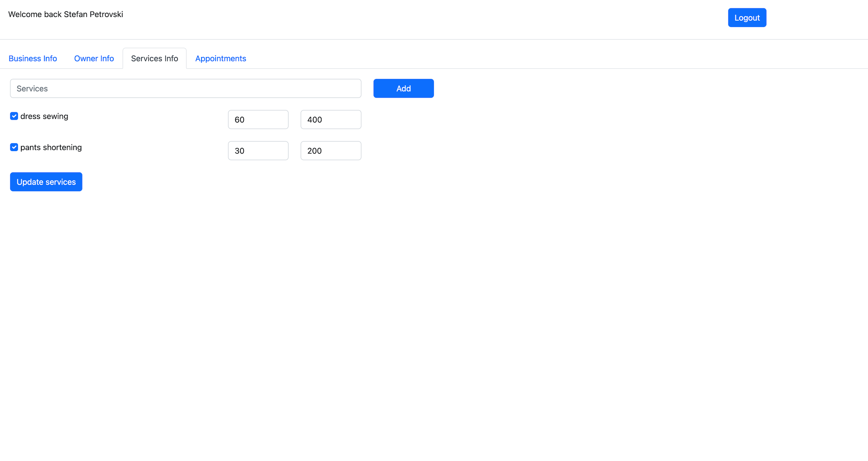The image size is (868, 461).
Task: Click empty tab bar space right of Appointments
Action: pos(506,58)
